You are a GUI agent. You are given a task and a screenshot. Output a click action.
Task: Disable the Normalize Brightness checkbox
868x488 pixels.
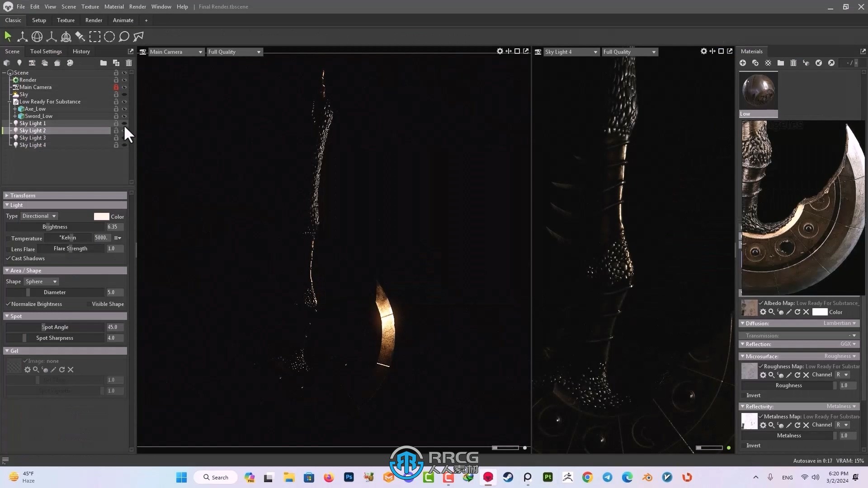tap(8, 304)
